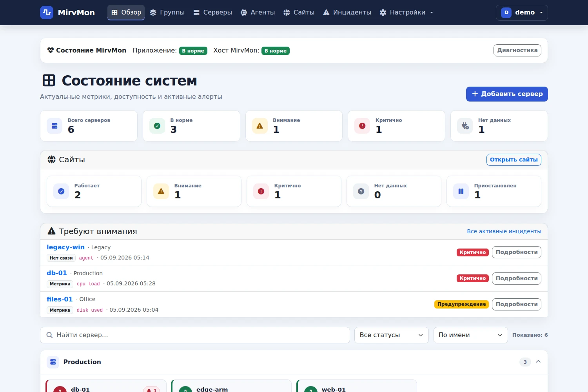Open the demo user dropdown

click(x=522, y=13)
